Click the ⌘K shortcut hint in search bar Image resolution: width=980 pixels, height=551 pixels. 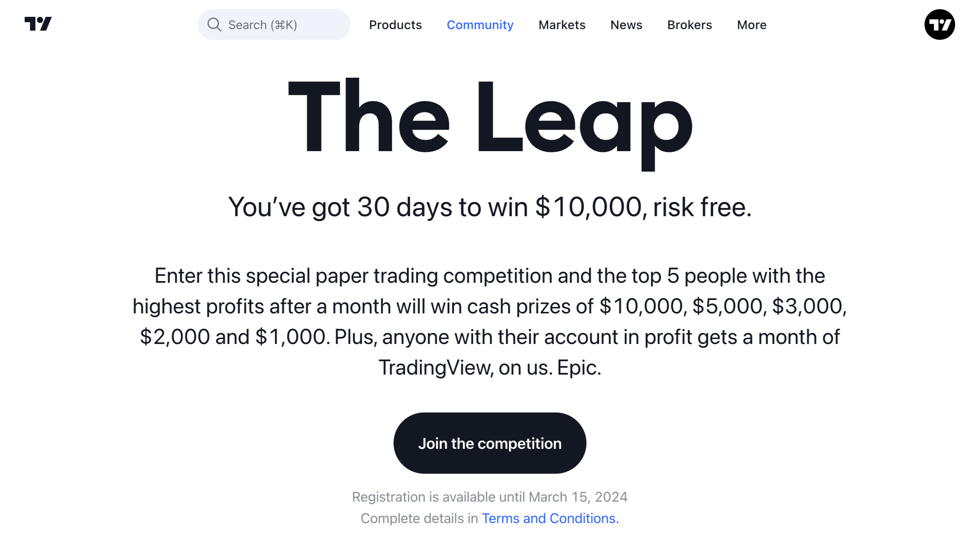pyautogui.click(x=282, y=24)
